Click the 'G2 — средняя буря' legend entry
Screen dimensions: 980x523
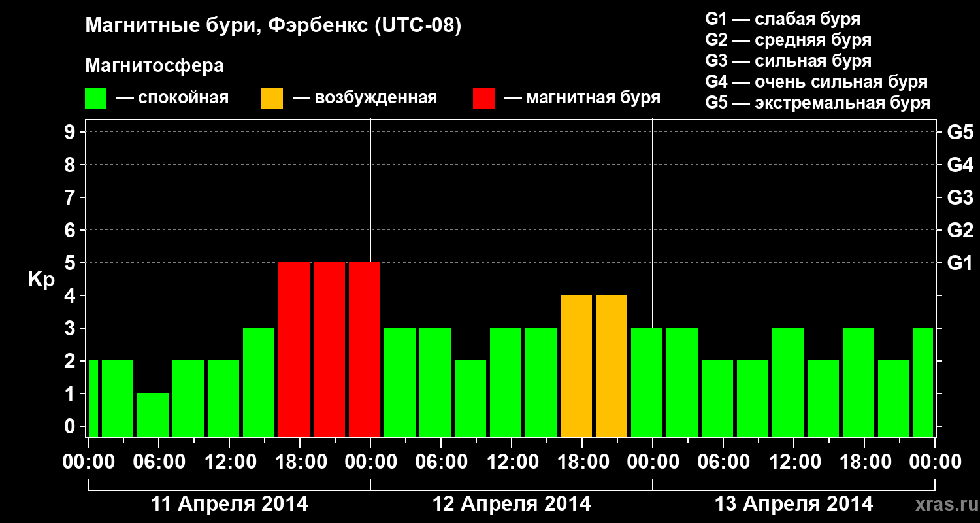coord(788,40)
